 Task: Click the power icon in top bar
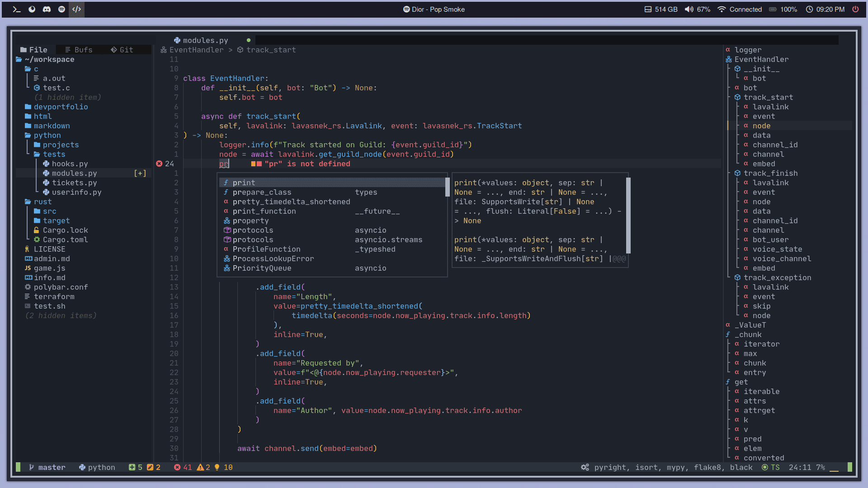click(x=855, y=9)
